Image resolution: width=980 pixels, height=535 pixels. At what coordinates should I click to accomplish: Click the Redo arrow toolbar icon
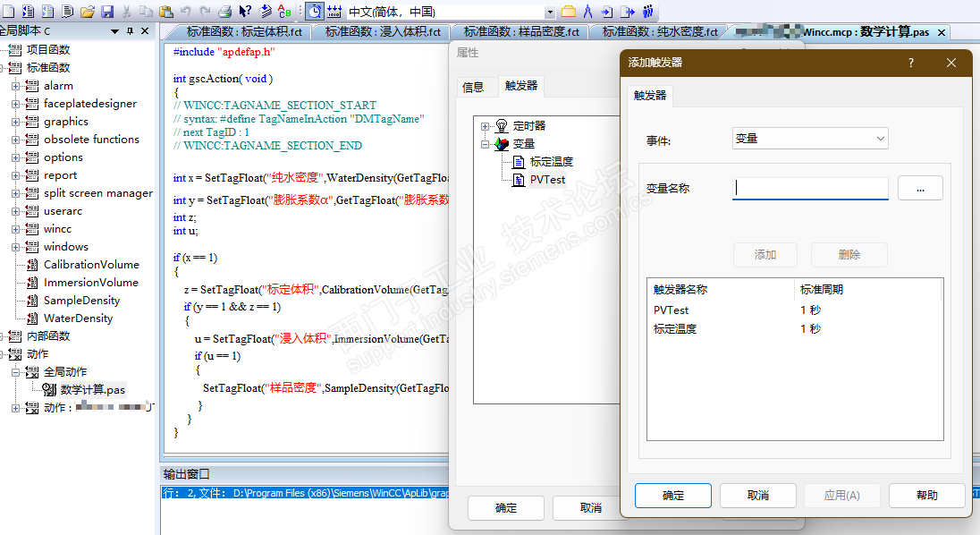coord(205,12)
